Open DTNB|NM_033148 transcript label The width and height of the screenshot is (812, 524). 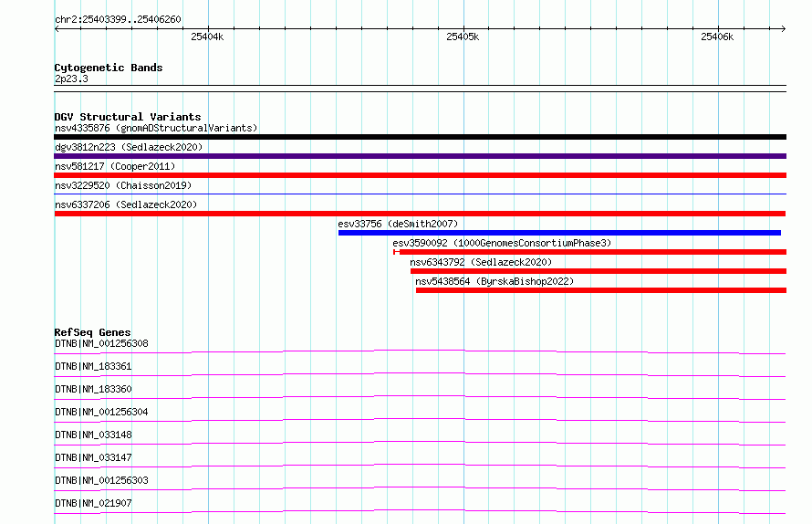(x=93, y=435)
